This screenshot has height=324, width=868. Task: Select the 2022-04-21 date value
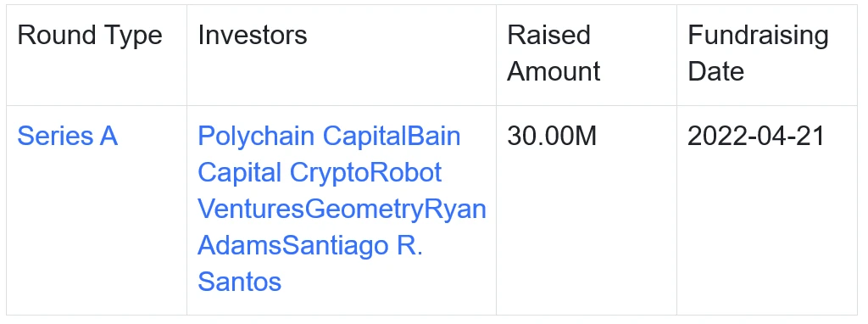(x=756, y=137)
